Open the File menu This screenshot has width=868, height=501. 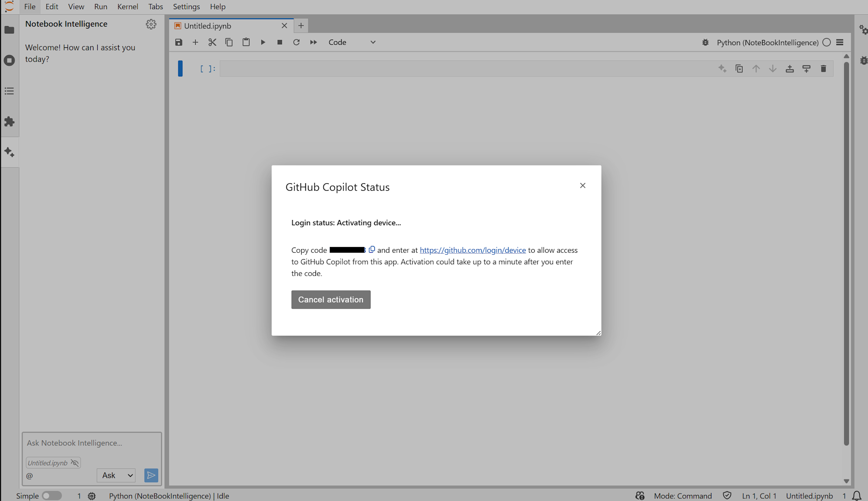(30, 7)
